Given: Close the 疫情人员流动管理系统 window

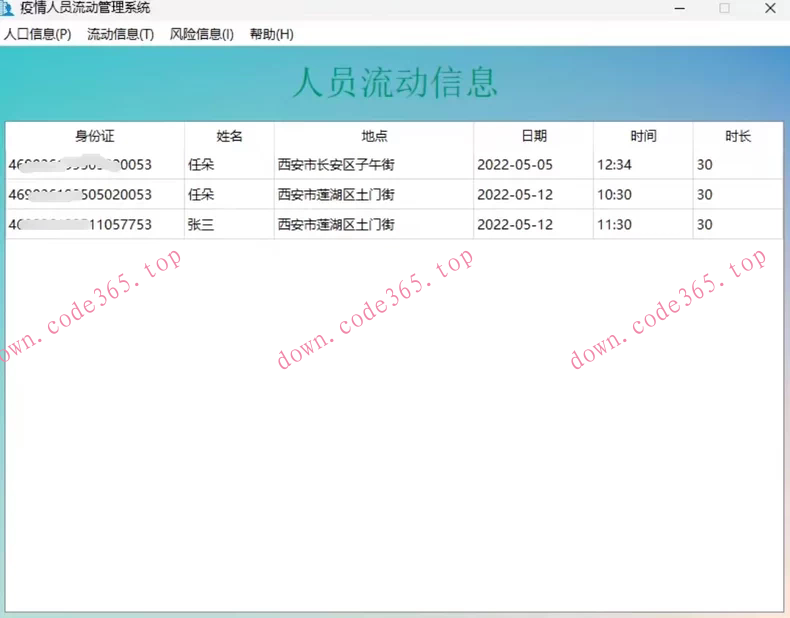Looking at the screenshot, I should pyautogui.click(x=770, y=8).
